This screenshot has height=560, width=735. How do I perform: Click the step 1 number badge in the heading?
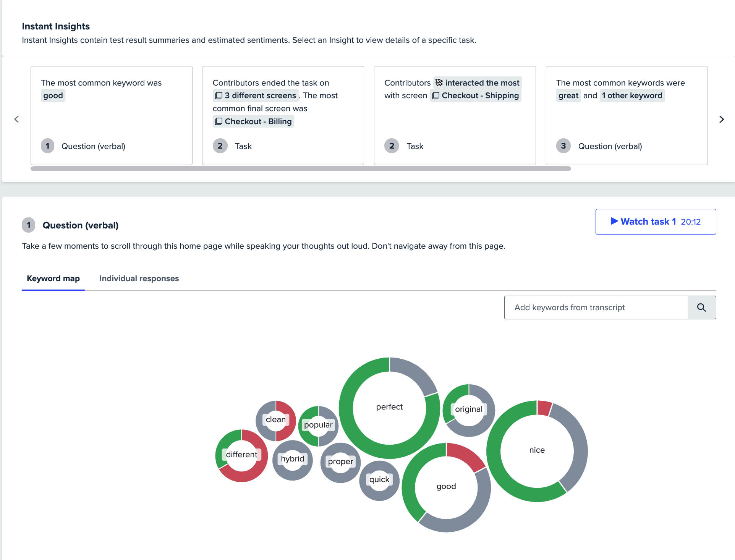point(29,225)
